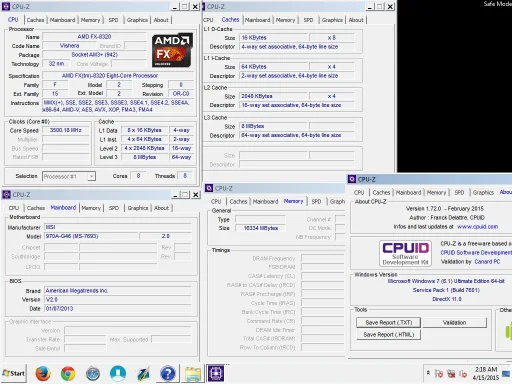The width and height of the screenshot is (512, 384).
Task: Click L2 Cache size 2048 KBytes field
Action: [273, 96]
